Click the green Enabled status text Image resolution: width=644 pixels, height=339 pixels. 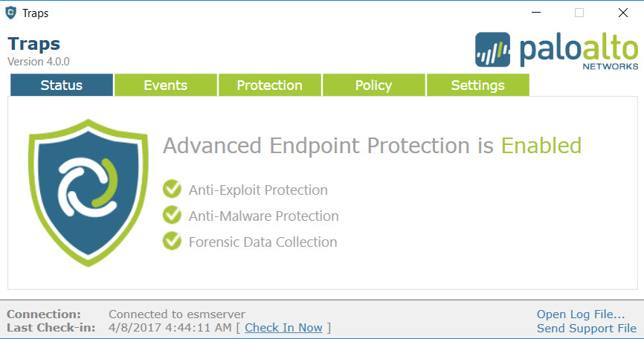point(541,145)
